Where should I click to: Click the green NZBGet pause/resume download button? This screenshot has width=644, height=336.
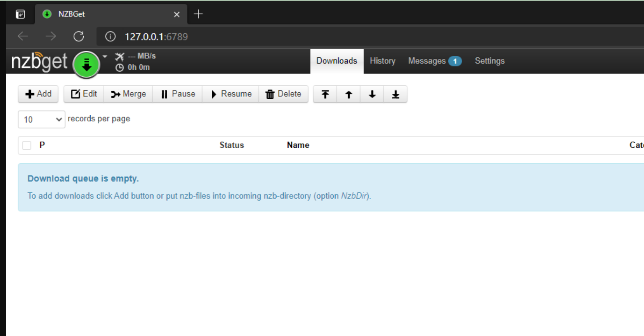[x=86, y=64]
